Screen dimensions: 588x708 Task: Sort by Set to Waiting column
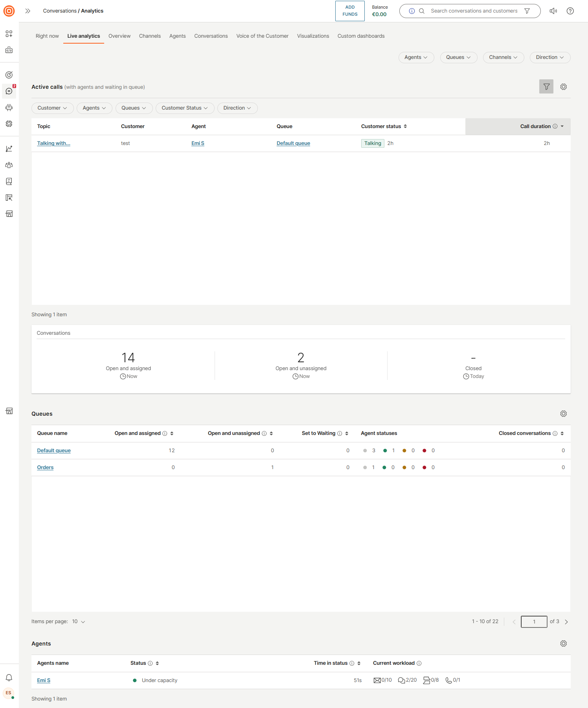tap(347, 433)
